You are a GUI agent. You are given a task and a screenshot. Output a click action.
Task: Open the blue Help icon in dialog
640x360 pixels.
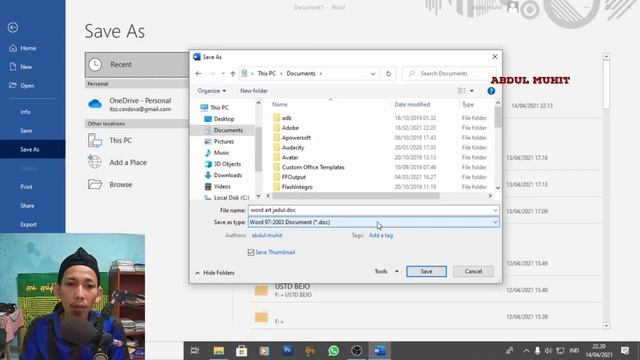pos(491,91)
